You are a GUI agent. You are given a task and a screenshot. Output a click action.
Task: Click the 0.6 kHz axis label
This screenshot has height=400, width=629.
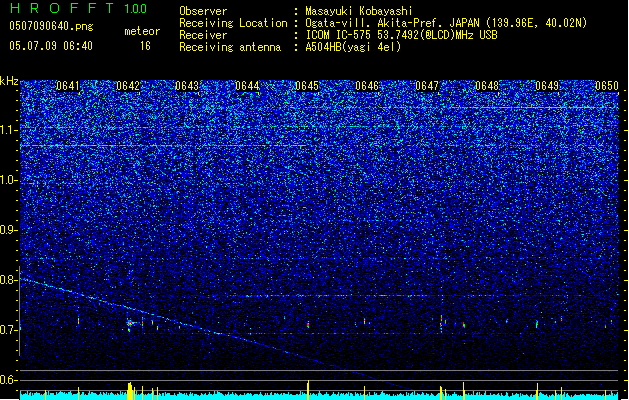coord(9,380)
